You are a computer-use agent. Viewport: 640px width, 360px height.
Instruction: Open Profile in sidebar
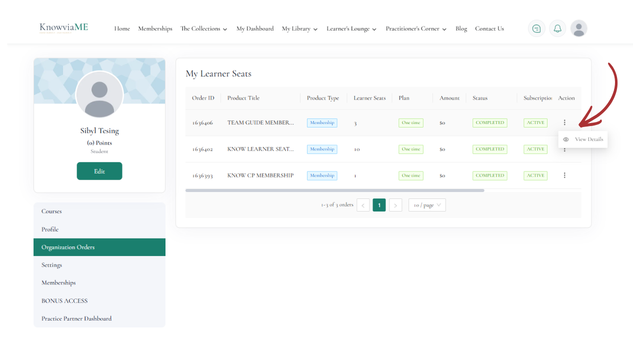[x=99, y=229]
